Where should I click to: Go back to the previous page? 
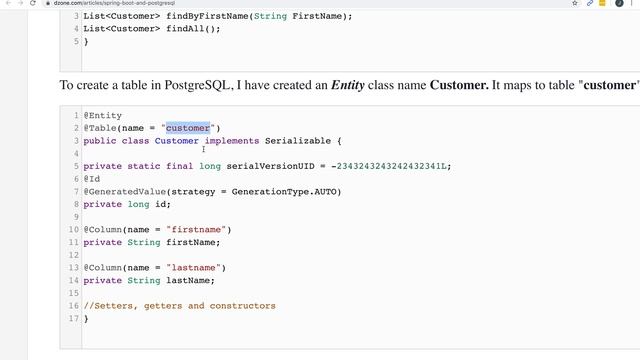(8, 3)
